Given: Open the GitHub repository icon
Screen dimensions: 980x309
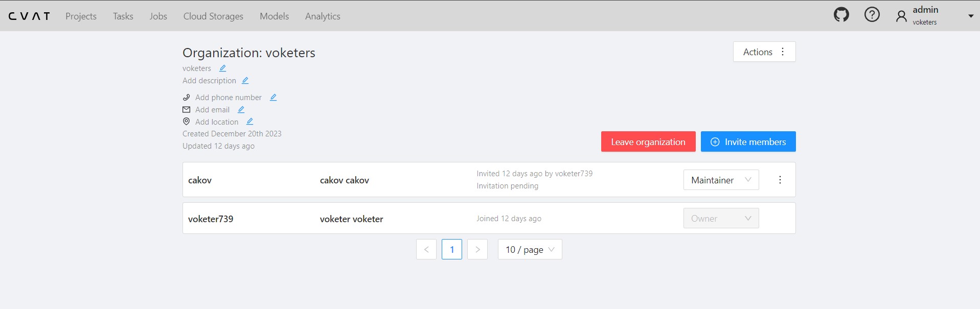Looking at the screenshot, I should [841, 15].
